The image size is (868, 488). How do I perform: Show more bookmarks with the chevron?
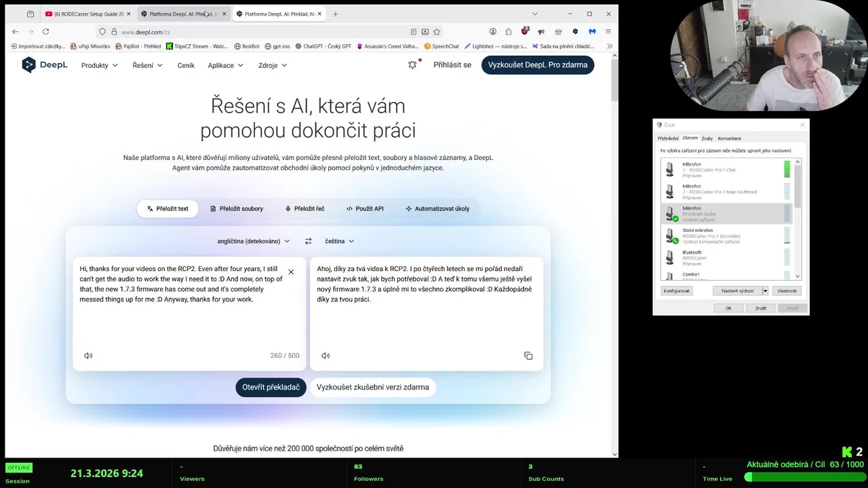(x=609, y=46)
